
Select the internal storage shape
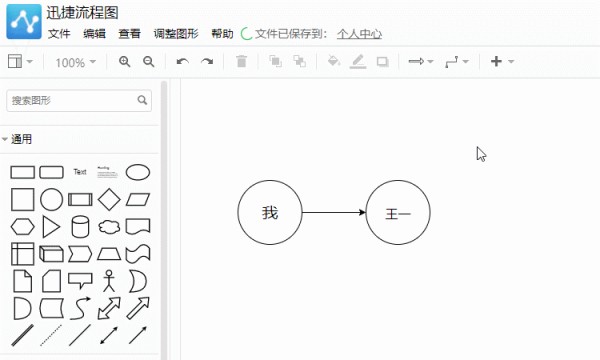point(23,254)
